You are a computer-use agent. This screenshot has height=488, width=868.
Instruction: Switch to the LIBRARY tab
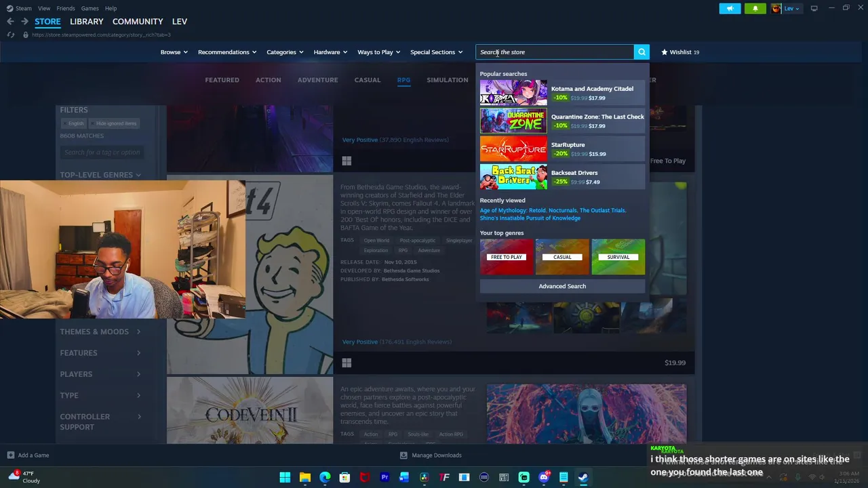click(x=87, y=22)
